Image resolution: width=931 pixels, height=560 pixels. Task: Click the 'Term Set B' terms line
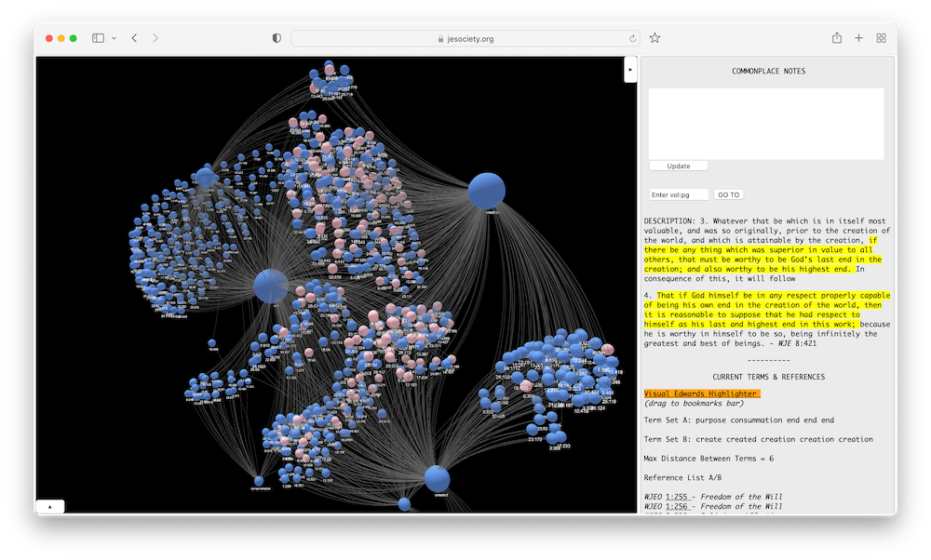758,439
